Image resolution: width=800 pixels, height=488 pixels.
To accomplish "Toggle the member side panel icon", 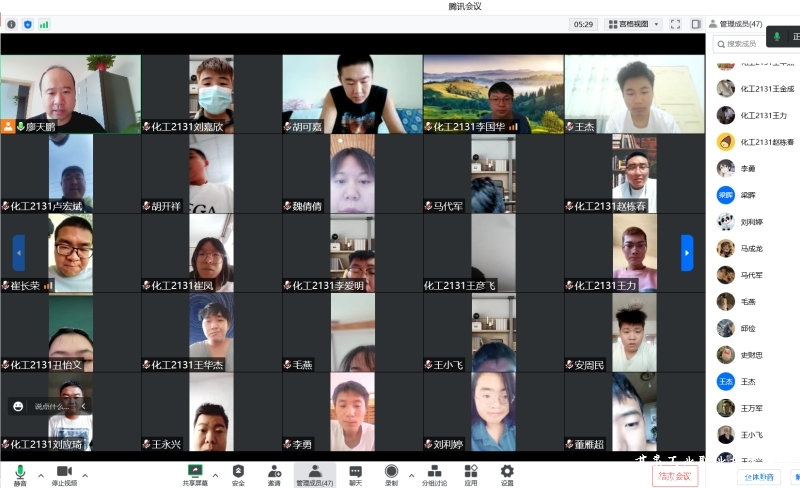I will [x=696, y=24].
